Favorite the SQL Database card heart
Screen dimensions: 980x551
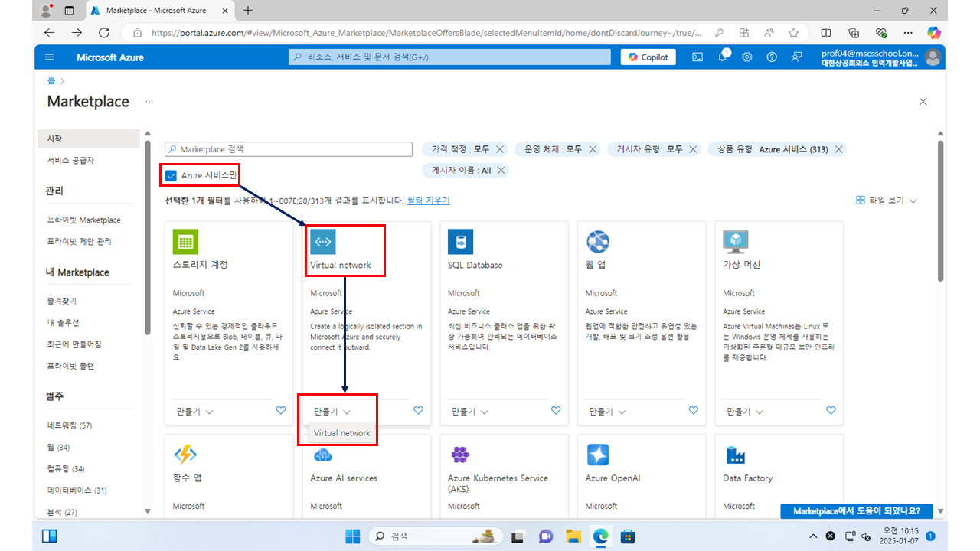[556, 411]
